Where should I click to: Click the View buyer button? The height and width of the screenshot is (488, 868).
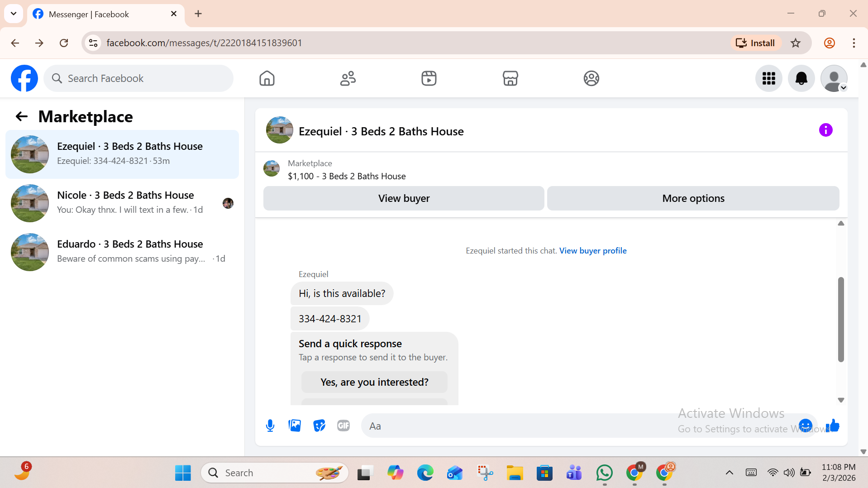(404, 198)
